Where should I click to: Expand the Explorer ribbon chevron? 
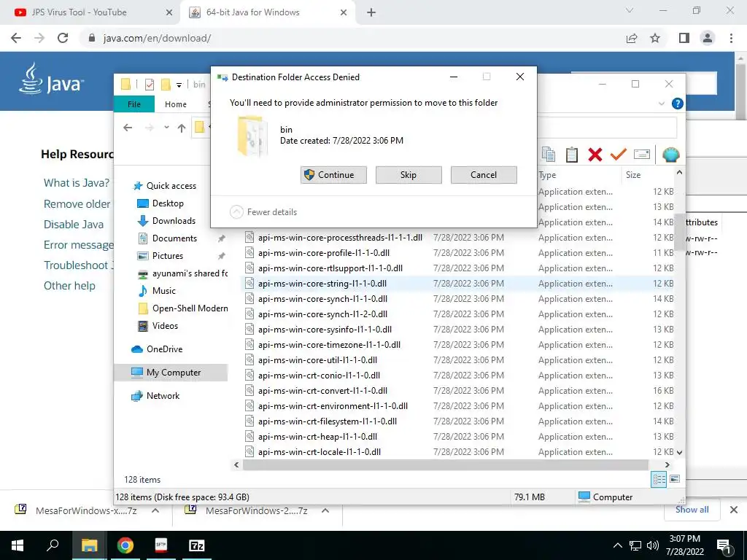pos(661,104)
